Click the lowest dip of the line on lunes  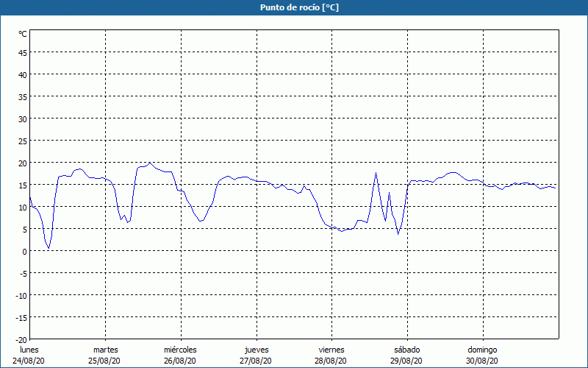pos(49,249)
